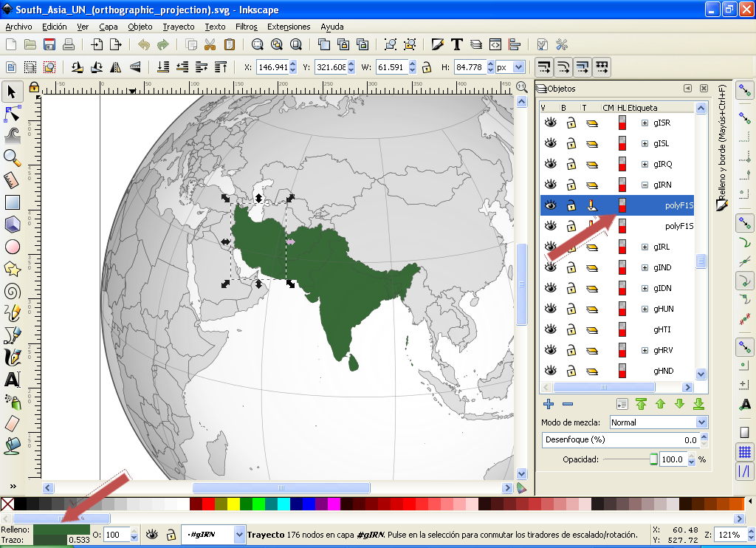Select the Bezier pen tool

click(x=12, y=336)
